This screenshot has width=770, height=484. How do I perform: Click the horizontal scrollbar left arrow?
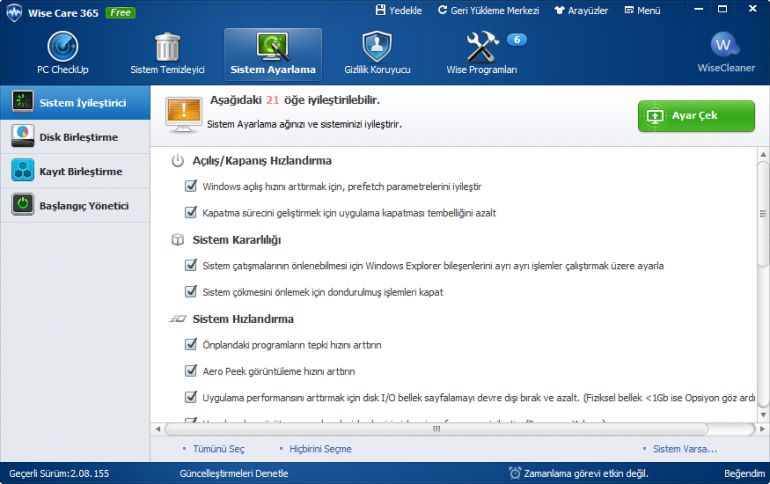[158, 429]
